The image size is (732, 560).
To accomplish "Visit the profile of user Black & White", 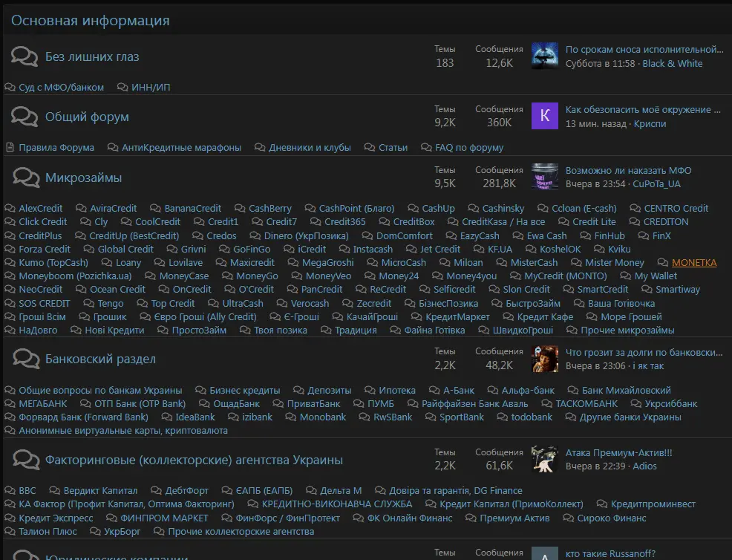I will coord(672,64).
